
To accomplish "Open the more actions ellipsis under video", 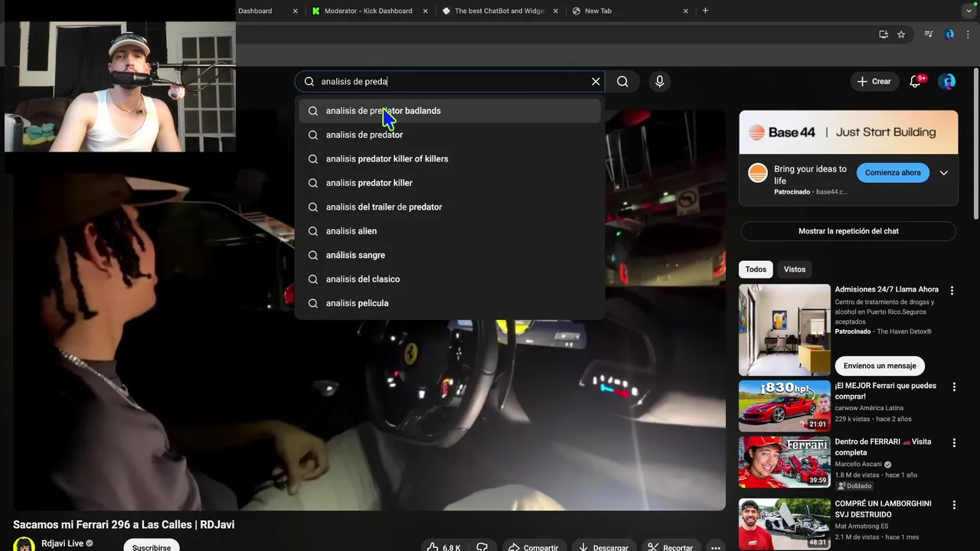I will (x=715, y=546).
